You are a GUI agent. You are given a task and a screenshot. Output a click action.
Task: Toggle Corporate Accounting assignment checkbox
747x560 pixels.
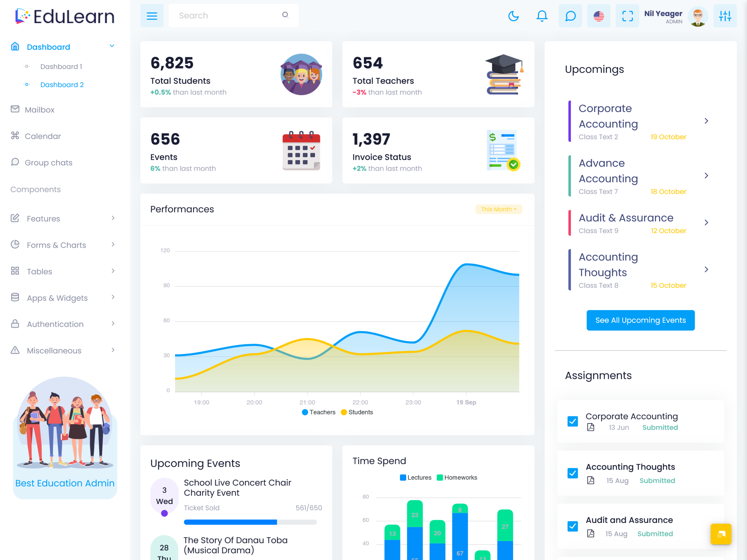573,421
